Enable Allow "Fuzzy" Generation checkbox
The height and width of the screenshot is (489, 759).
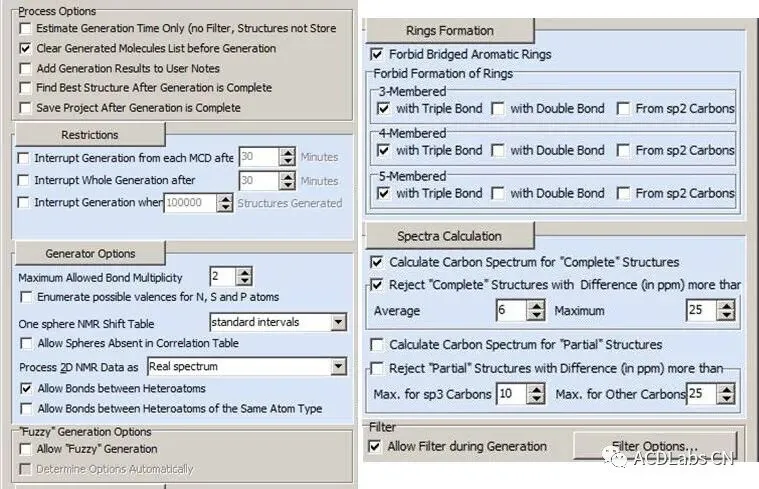pos(26,449)
